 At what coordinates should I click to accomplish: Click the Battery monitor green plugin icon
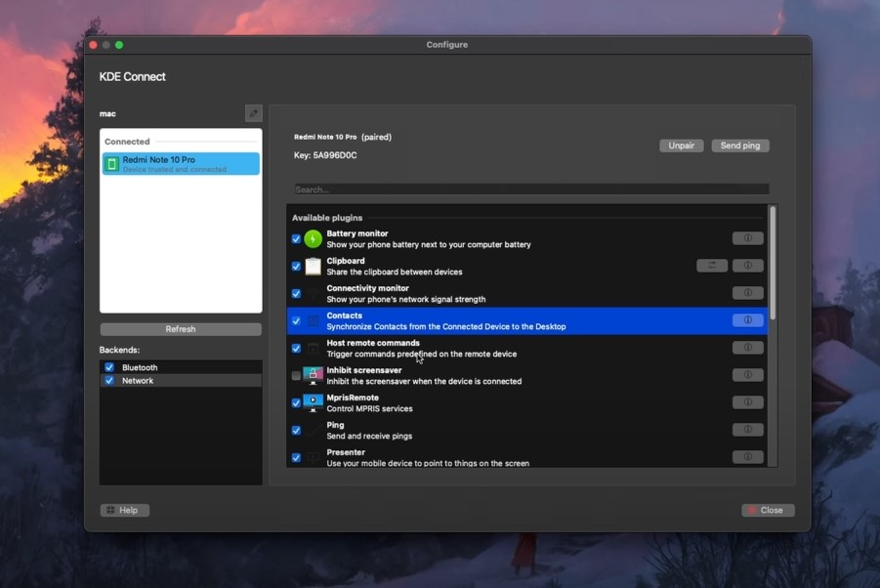point(313,238)
